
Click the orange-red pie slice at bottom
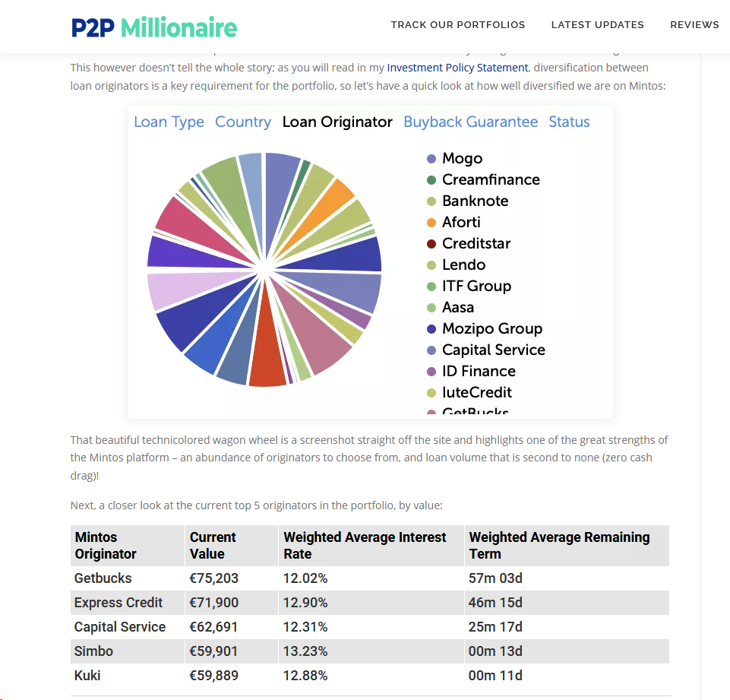click(267, 369)
